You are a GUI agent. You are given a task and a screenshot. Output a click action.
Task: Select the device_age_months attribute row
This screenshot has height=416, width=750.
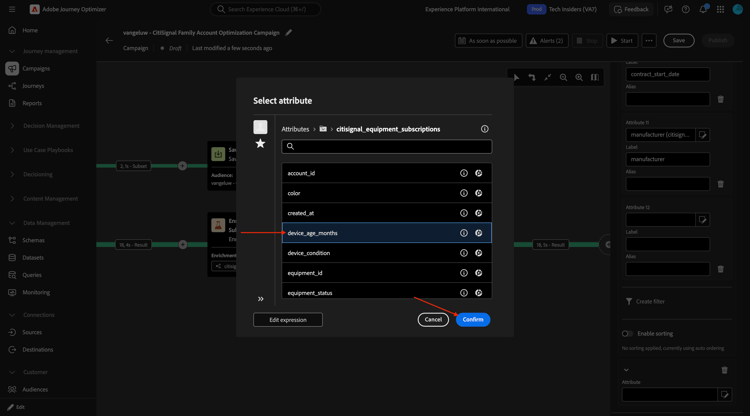pyautogui.click(x=386, y=233)
